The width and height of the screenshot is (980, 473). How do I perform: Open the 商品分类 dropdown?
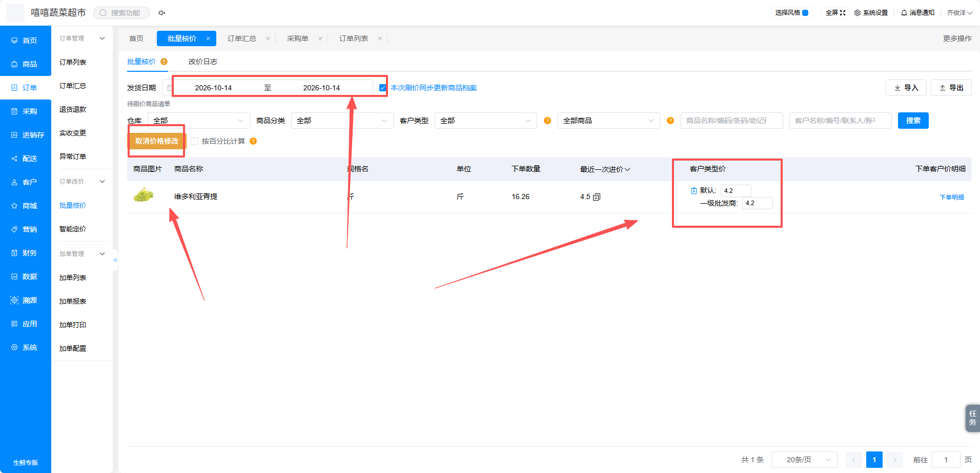click(342, 121)
